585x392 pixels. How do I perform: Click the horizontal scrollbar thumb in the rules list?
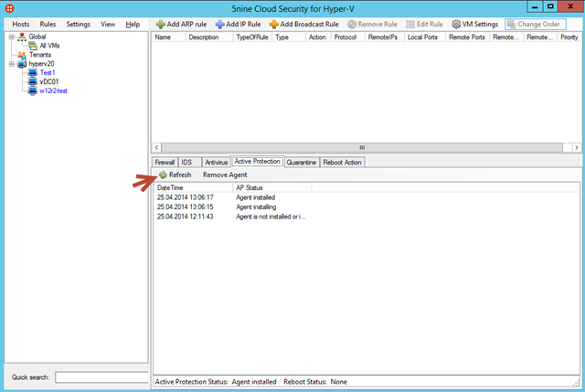click(362, 147)
